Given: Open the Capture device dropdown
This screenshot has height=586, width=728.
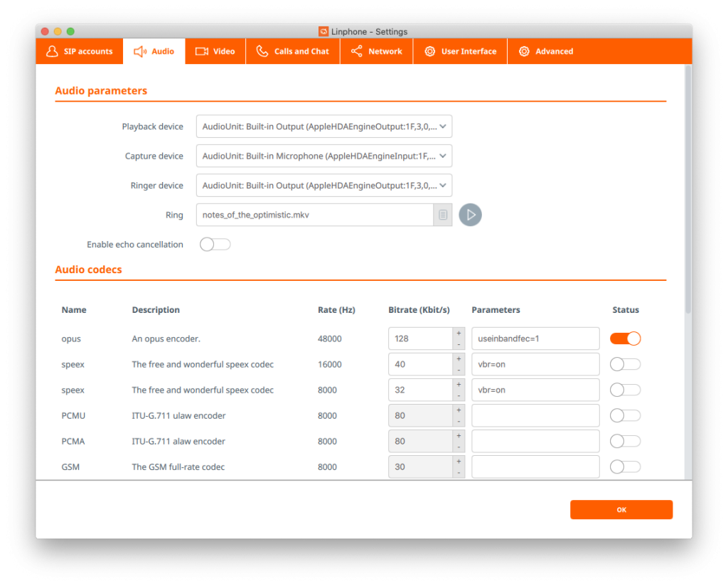Looking at the screenshot, I should [324, 156].
